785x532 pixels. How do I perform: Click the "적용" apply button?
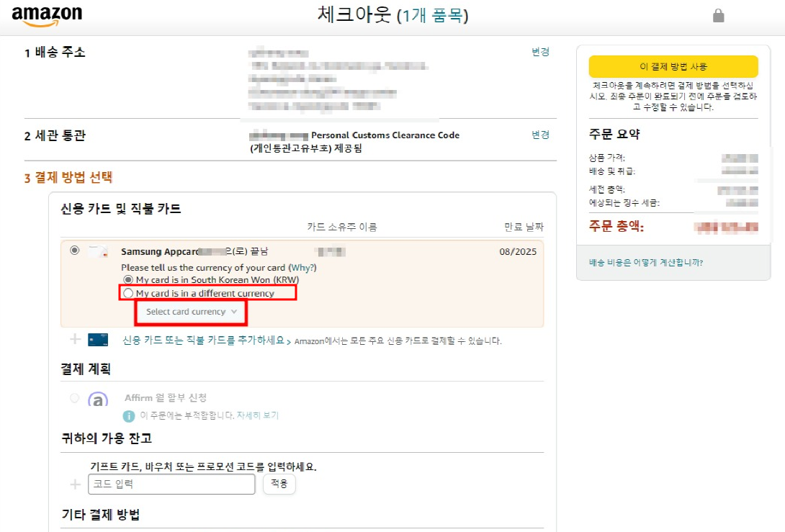(x=279, y=484)
